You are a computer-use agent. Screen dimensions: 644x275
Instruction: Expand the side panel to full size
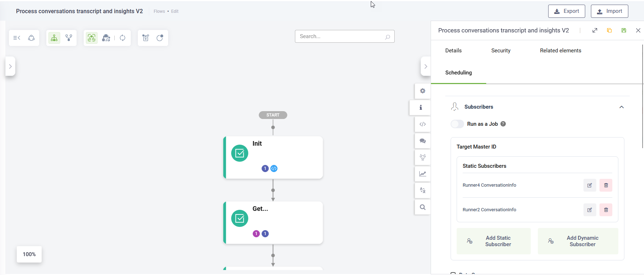595,31
